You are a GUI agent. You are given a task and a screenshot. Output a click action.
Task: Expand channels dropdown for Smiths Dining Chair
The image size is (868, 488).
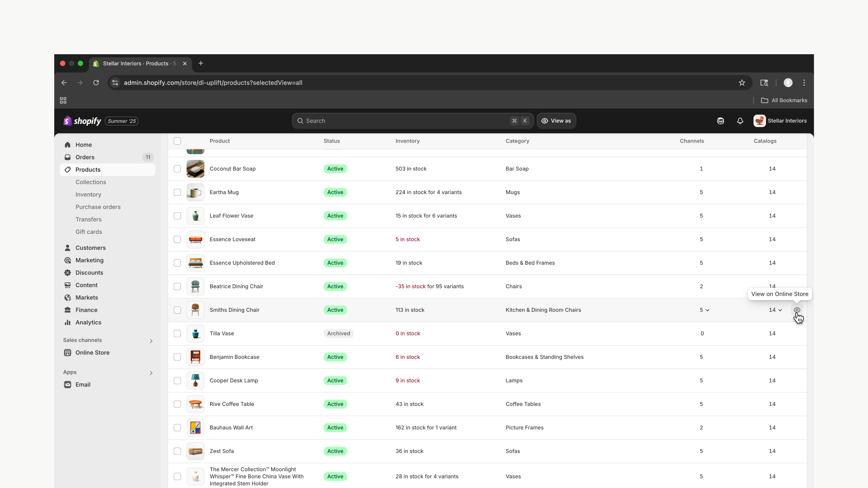[705, 310]
